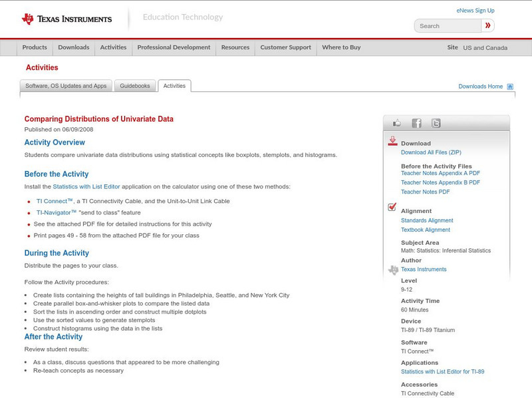Click Download All Files (ZIP)
Image resolution: width=532 pixels, height=398 pixels.
(431, 152)
